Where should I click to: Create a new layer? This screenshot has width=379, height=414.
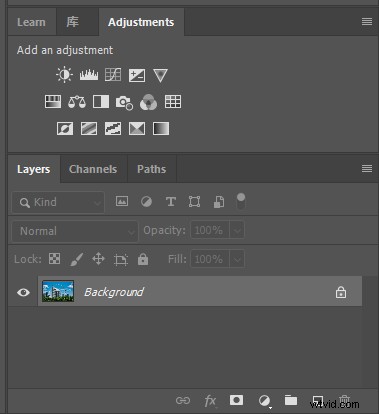318,400
